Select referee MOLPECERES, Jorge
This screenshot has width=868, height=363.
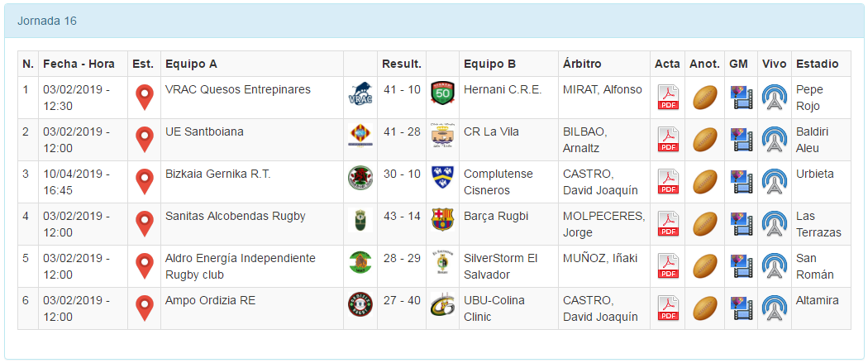tap(603, 224)
